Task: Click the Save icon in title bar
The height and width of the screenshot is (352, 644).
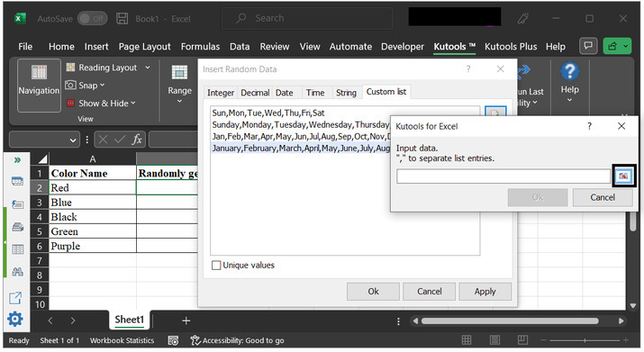Action: pyautogui.click(x=122, y=19)
